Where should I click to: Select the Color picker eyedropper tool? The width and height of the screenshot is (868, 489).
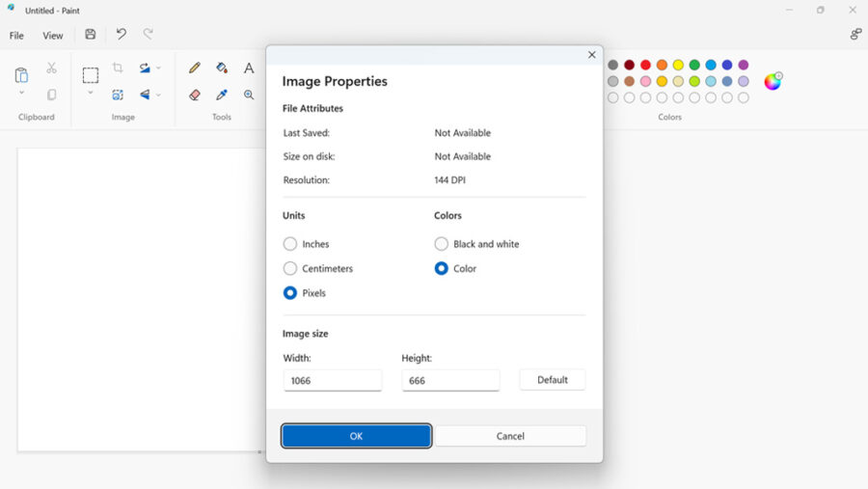pyautogui.click(x=222, y=95)
